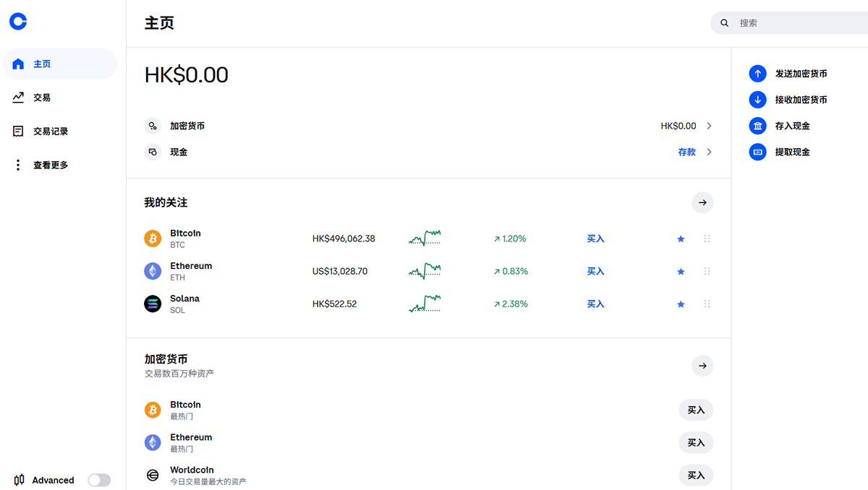Click the 接收加密货币 down-arrow icon
Image resolution: width=868 pixels, height=490 pixels.
point(757,100)
